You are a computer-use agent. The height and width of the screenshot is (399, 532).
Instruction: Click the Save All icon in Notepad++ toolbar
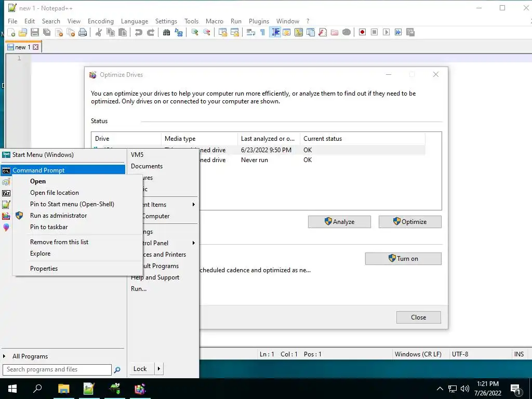click(47, 32)
